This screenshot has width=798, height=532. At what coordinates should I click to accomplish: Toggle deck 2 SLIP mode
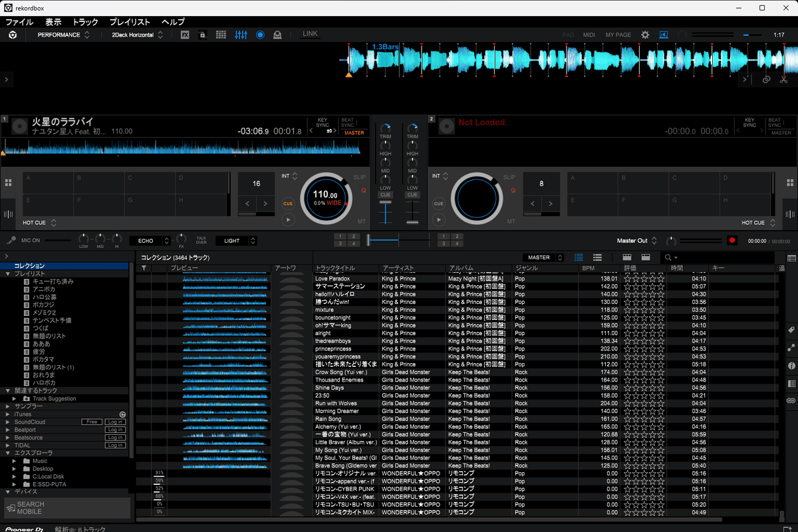click(509, 178)
